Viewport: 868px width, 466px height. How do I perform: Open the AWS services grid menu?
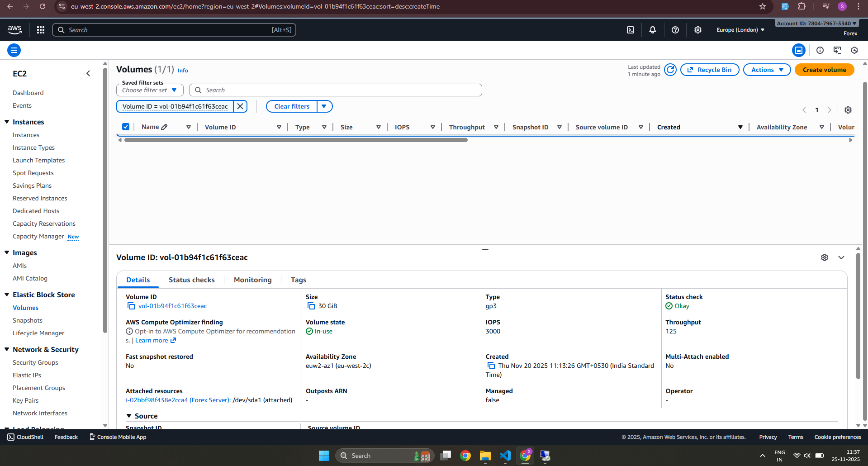[41, 30]
